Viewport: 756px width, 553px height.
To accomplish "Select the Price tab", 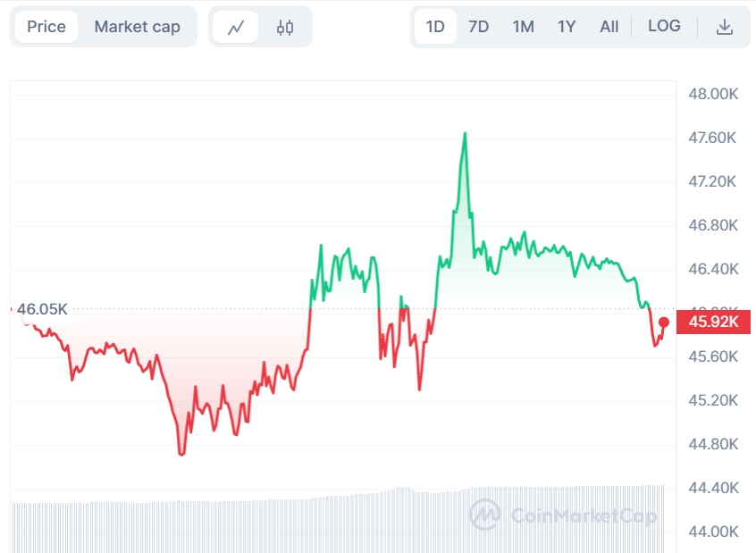I will [46, 27].
